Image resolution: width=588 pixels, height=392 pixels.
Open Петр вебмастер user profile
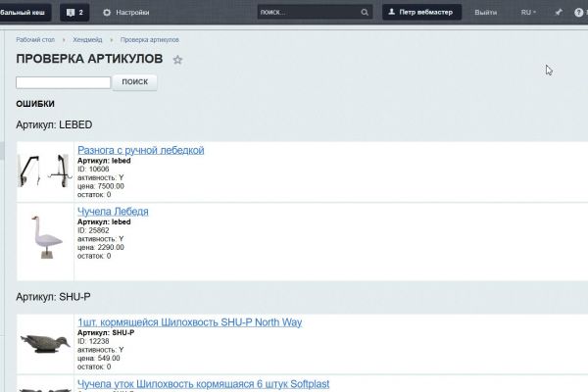[x=421, y=12]
